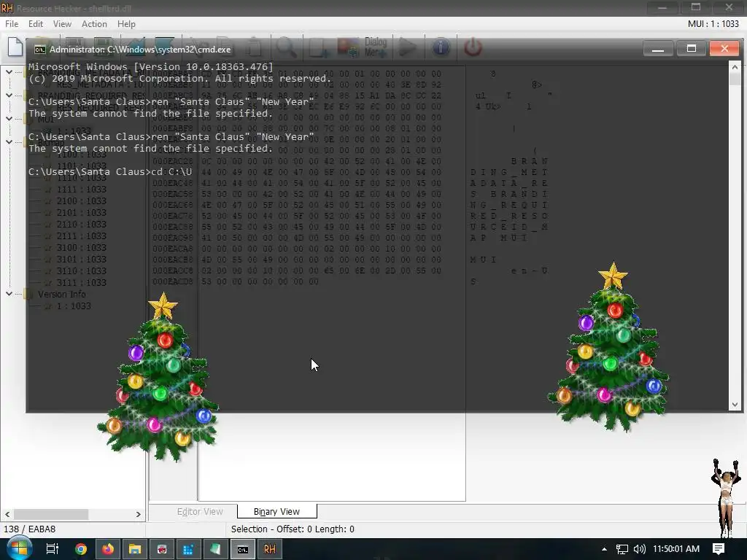Collapse the MUI tree node

click(x=9, y=119)
